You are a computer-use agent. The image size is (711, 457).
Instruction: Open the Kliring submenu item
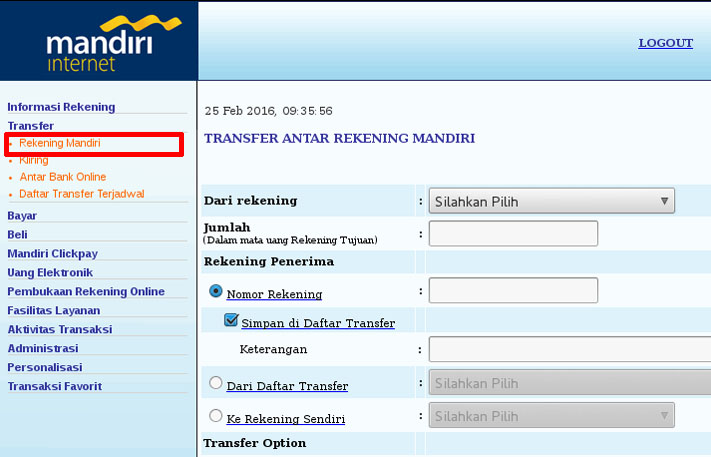pos(34,160)
